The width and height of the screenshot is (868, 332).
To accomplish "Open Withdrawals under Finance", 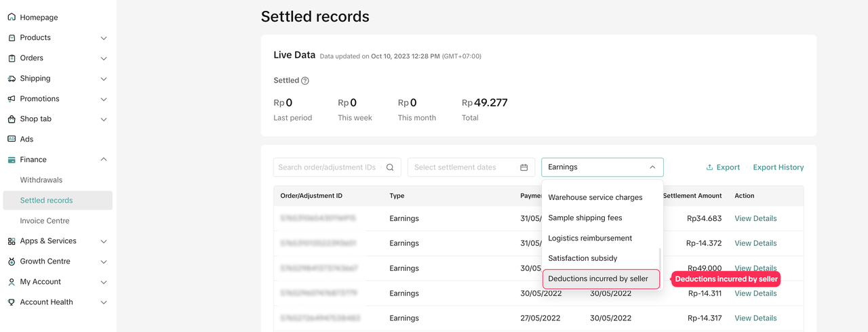I will coord(41,180).
